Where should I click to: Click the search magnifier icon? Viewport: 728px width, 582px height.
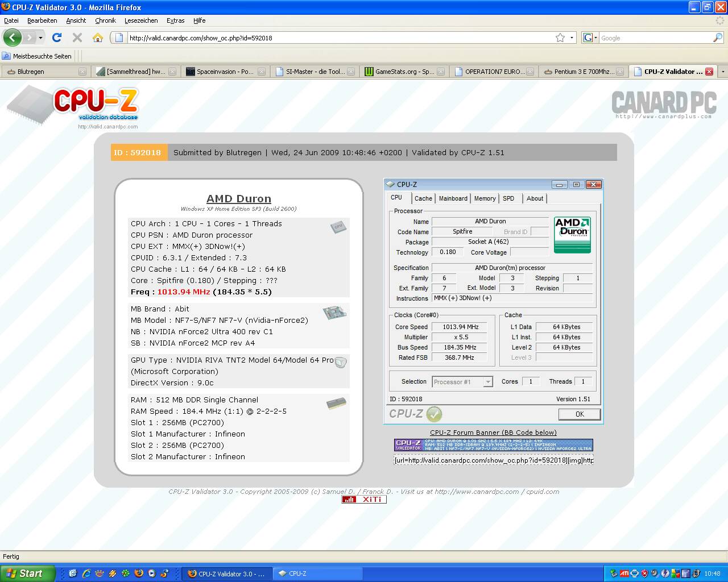click(x=718, y=38)
